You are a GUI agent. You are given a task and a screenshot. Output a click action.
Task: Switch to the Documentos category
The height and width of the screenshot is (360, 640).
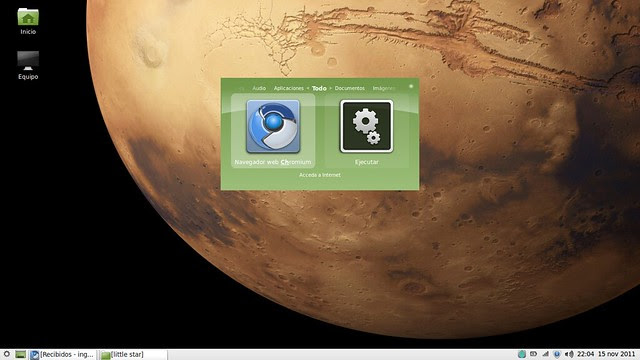coord(349,88)
